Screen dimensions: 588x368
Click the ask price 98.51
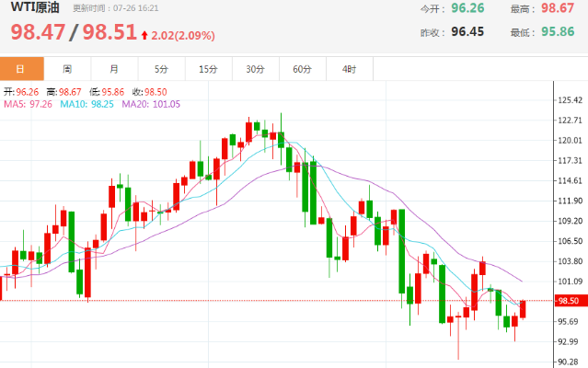(110, 32)
